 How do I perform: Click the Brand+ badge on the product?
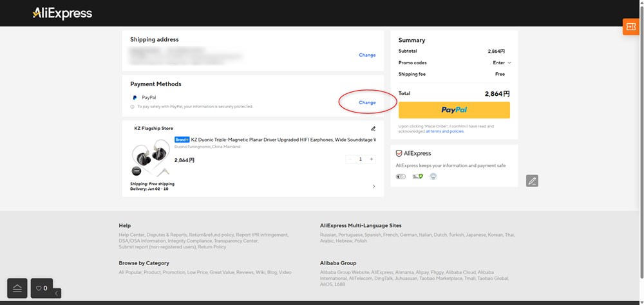(182, 140)
